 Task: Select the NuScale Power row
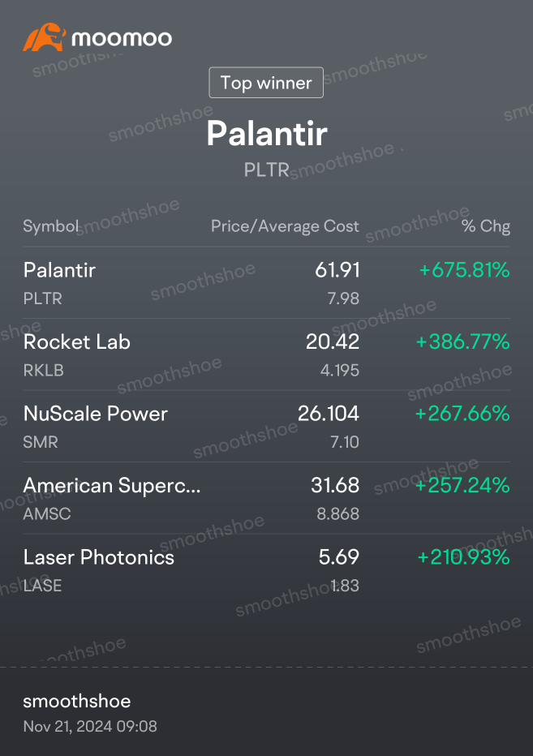coord(96,414)
